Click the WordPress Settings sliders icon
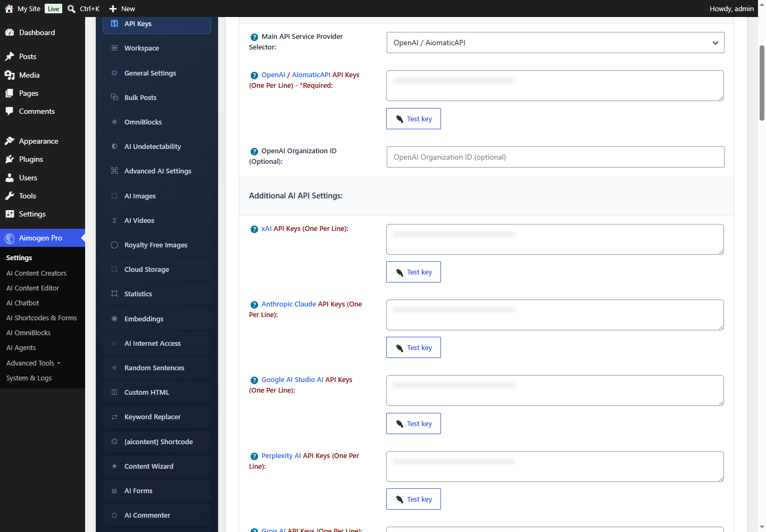This screenshot has height=532, width=766. [x=10, y=214]
